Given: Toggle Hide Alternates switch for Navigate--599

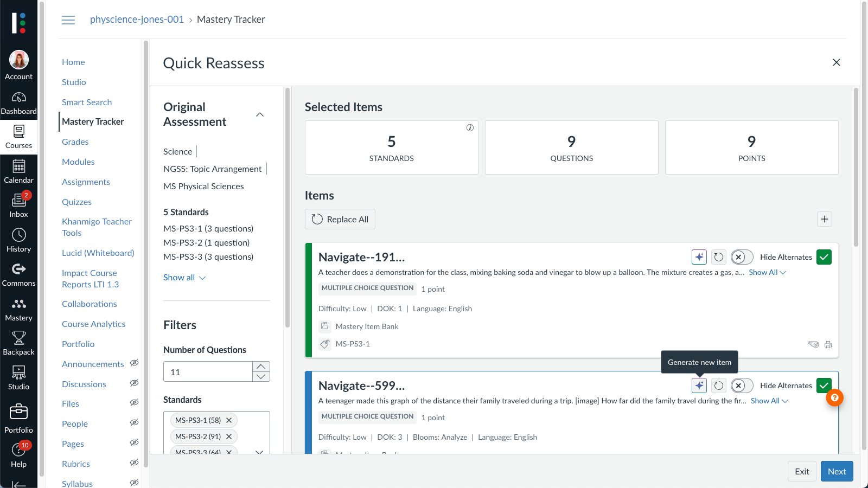Looking at the screenshot, I should 742,386.
